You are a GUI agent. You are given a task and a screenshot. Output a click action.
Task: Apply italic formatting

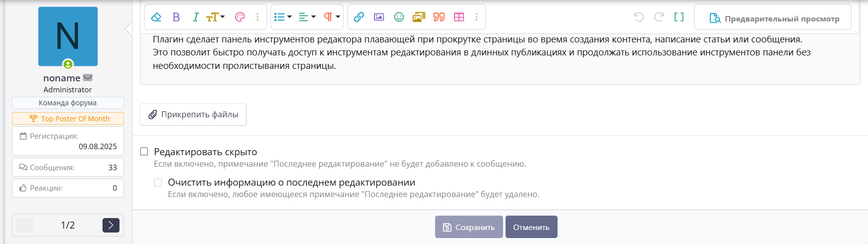(195, 17)
